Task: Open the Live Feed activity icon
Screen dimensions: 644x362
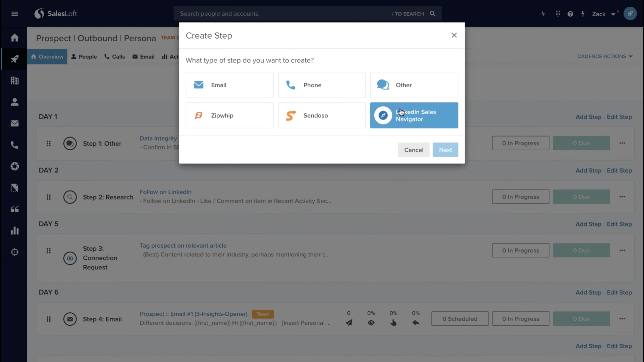Action: click(543, 14)
